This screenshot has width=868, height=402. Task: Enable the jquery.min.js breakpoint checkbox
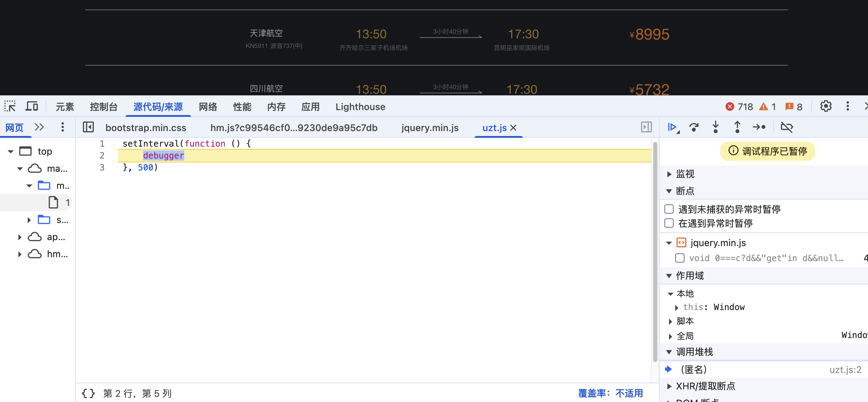pos(680,258)
